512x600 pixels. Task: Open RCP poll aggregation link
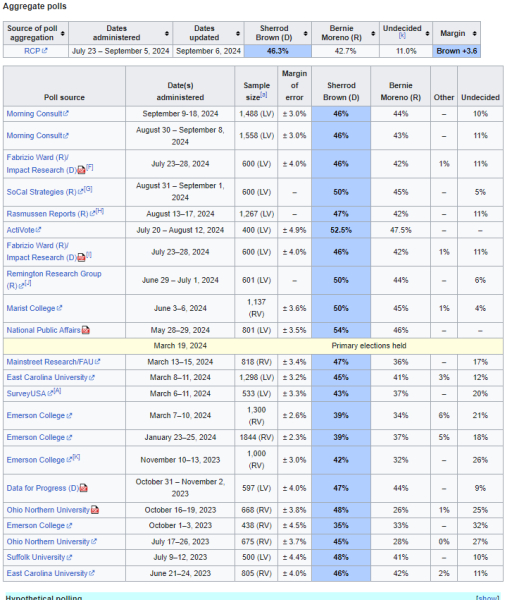36,51
